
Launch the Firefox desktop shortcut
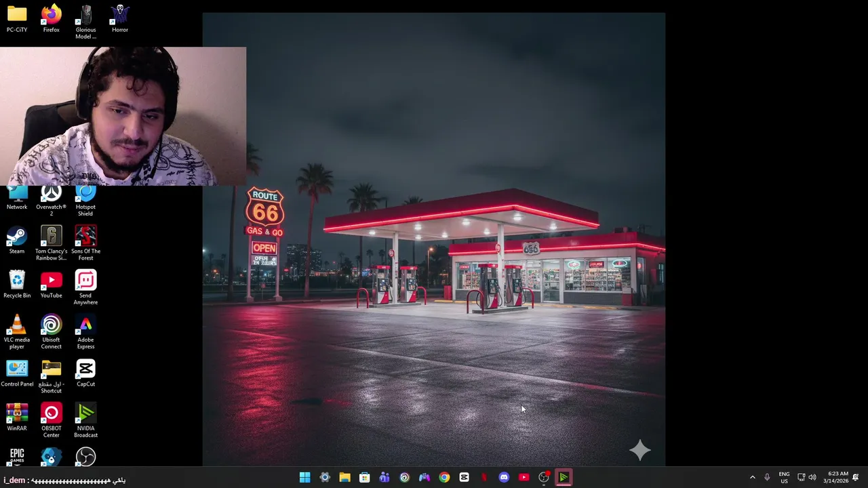point(51,18)
